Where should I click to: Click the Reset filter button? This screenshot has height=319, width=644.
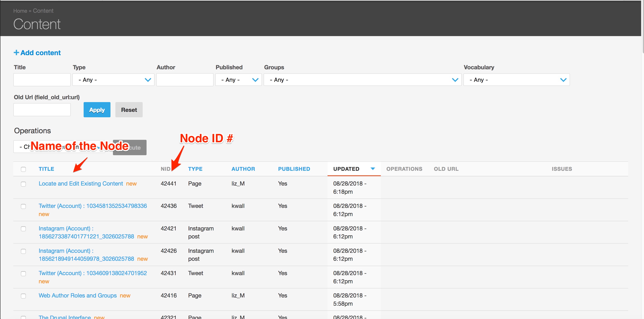click(129, 110)
